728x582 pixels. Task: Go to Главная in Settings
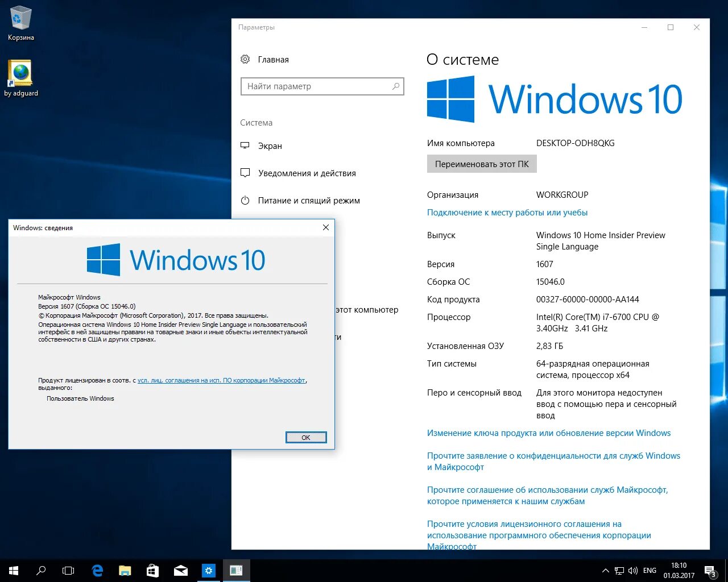(x=273, y=59)
